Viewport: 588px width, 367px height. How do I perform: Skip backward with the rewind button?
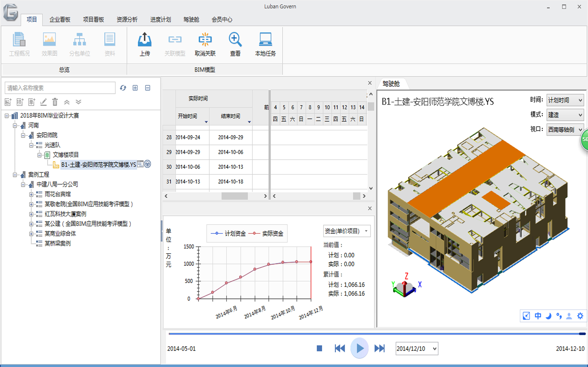pyautogui.click(x=340, y=348)
